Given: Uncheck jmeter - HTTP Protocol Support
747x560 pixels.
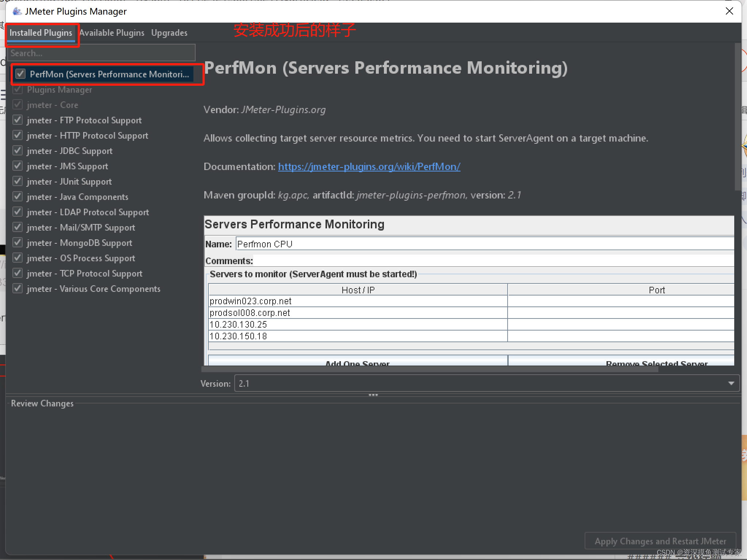Looking at the screenshot, I should coord(18,135).
